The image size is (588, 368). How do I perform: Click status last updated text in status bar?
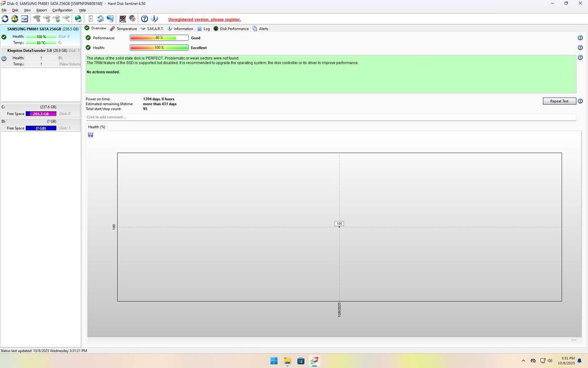[44, 351]
